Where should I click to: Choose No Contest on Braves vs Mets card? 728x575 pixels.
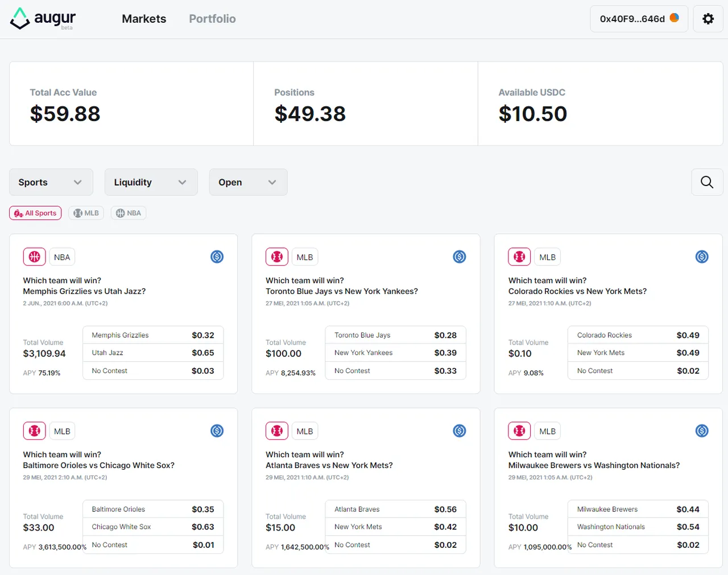(x=395, y=545)
